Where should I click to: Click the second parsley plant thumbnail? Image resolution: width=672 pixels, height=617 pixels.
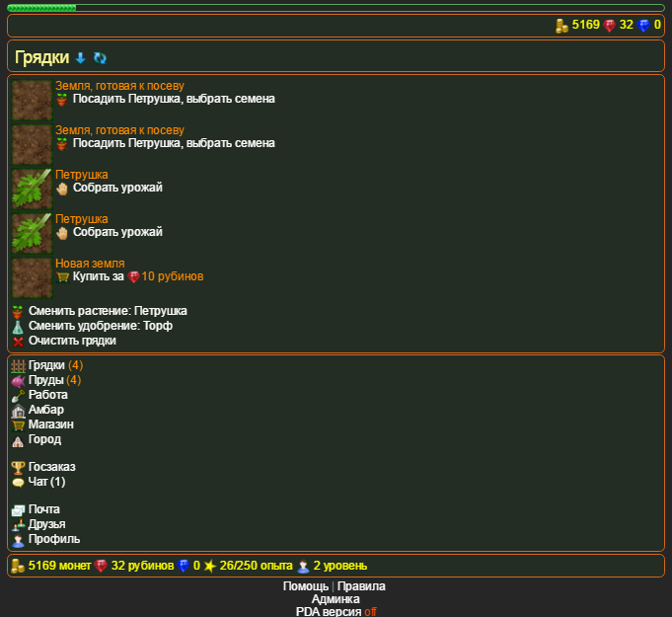point(32,233)
